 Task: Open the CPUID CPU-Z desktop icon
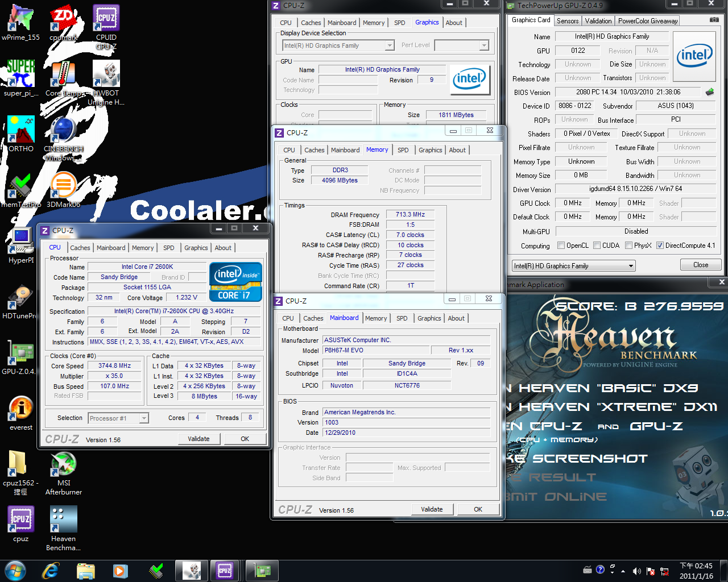pos(106,27)
